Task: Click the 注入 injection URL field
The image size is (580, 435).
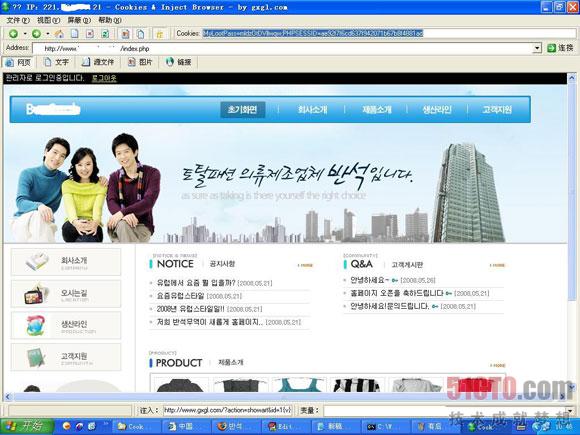Action: (227, 410)
